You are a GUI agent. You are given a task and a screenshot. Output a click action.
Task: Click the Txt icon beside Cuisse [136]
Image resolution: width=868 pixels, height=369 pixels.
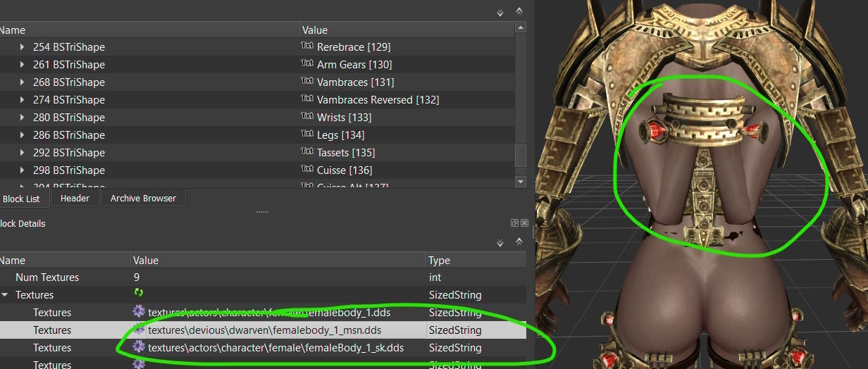click(x=307, y=170)
